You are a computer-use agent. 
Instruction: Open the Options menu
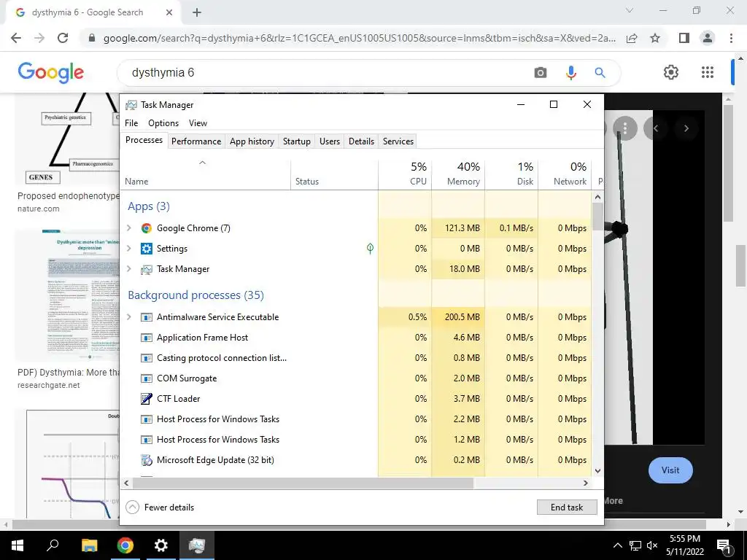coord(163,122)
